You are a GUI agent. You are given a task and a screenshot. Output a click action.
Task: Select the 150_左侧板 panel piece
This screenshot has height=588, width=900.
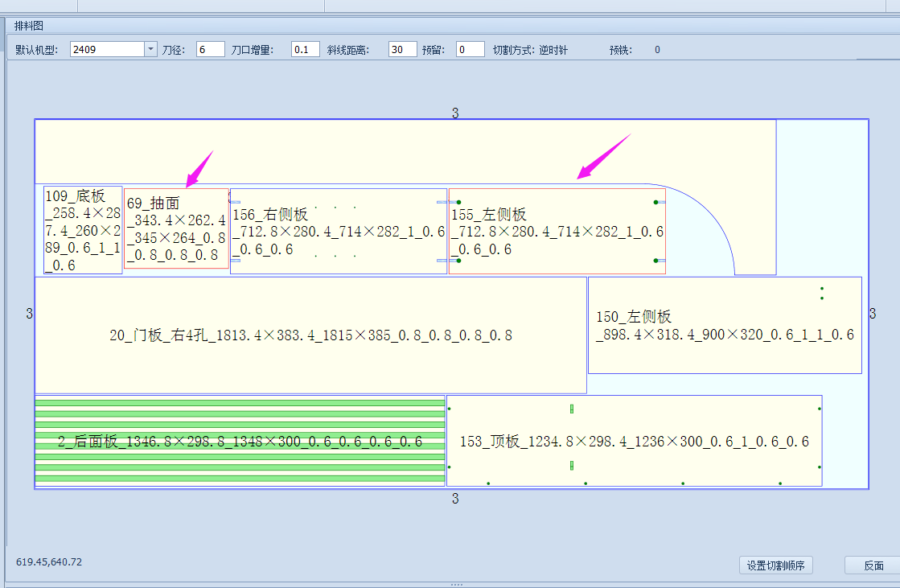(x=725, y=326)
